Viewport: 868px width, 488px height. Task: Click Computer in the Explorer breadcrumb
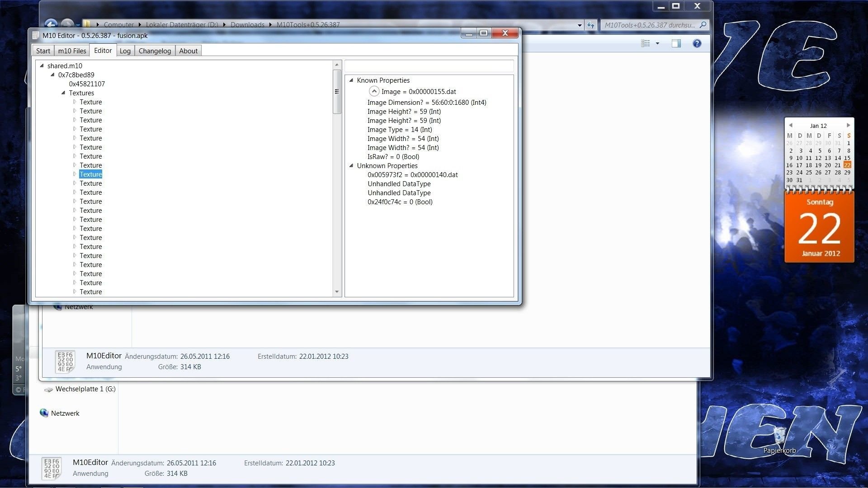[118, 25]
